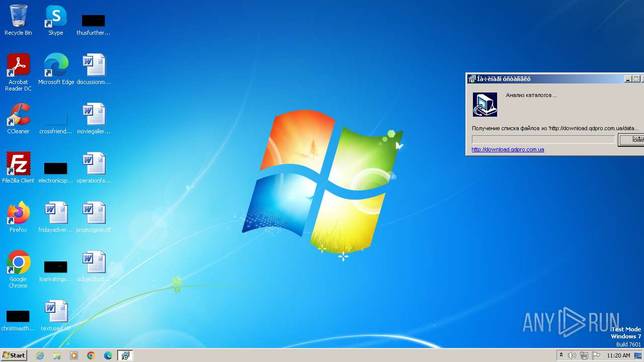Open Chrome from the taskbar

[91, 355]
